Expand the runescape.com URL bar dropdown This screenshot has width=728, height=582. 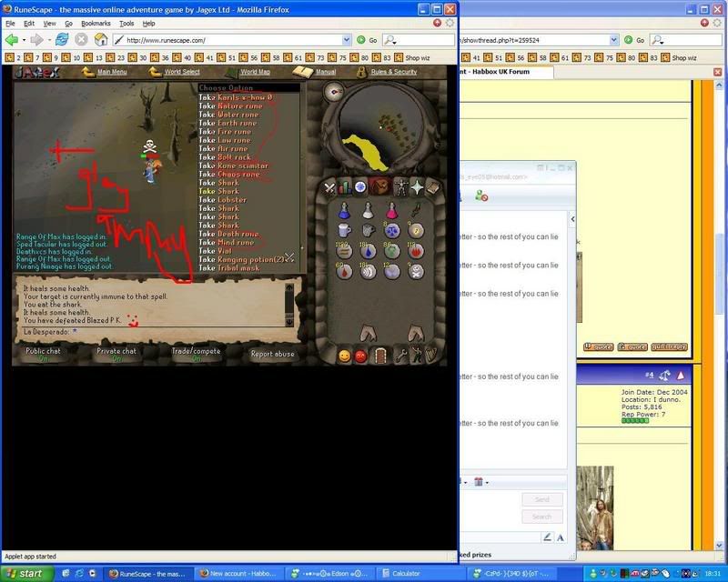click(x=347, y=40)
